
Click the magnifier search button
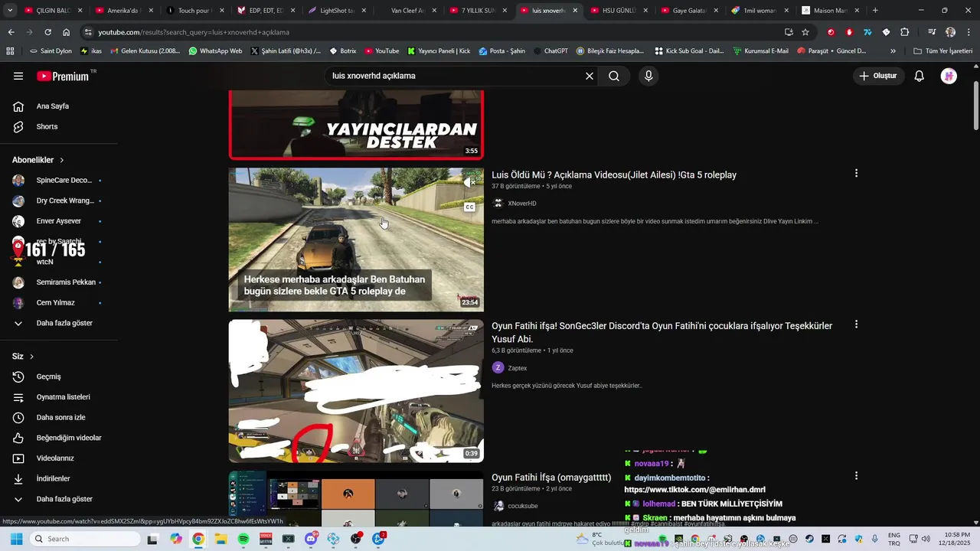point(614,76)
